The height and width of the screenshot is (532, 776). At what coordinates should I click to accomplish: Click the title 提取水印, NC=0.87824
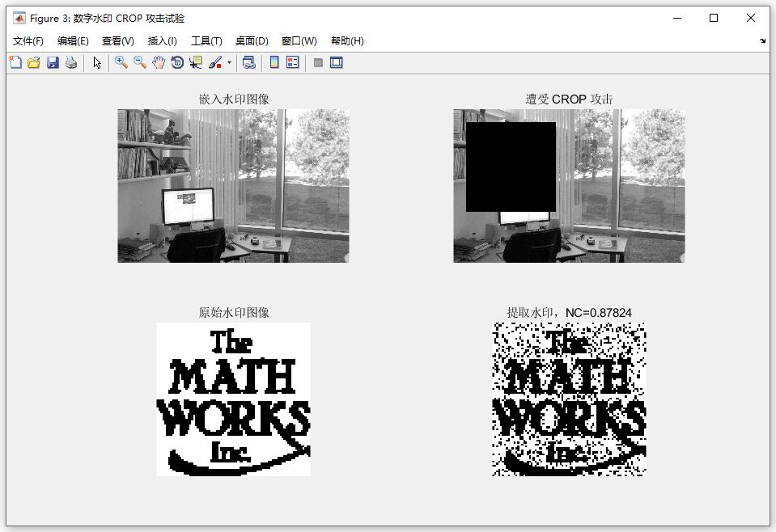point(569,312)
